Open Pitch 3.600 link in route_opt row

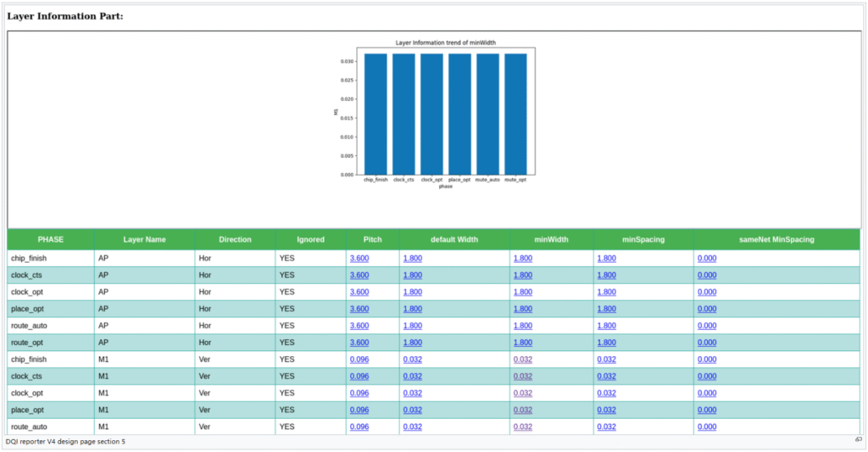pyautogui.click(x=359, y=343)
